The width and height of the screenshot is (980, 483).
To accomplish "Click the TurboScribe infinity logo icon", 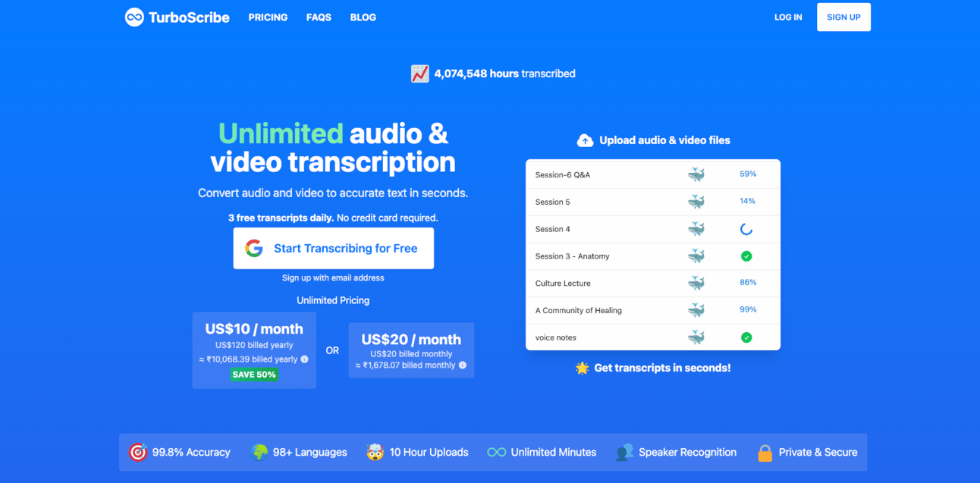I will pos(134,17).
